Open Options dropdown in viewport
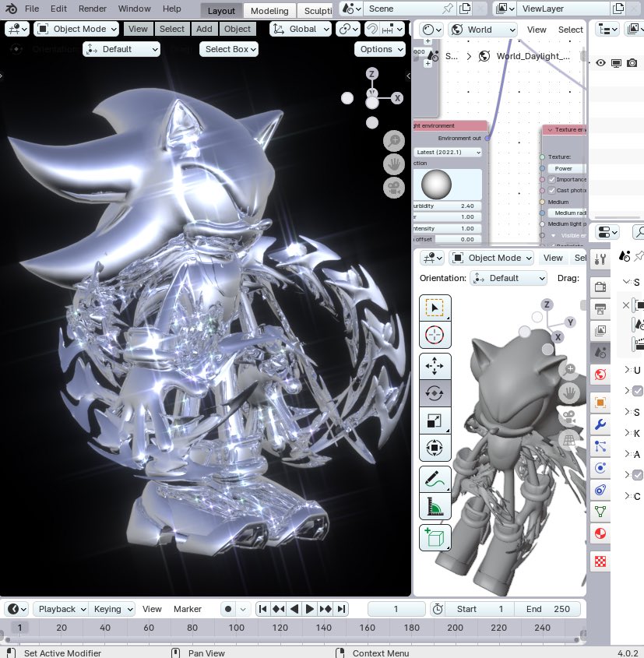Image resolution: width=644 pixels, height=658 pixels. point(380,49)
